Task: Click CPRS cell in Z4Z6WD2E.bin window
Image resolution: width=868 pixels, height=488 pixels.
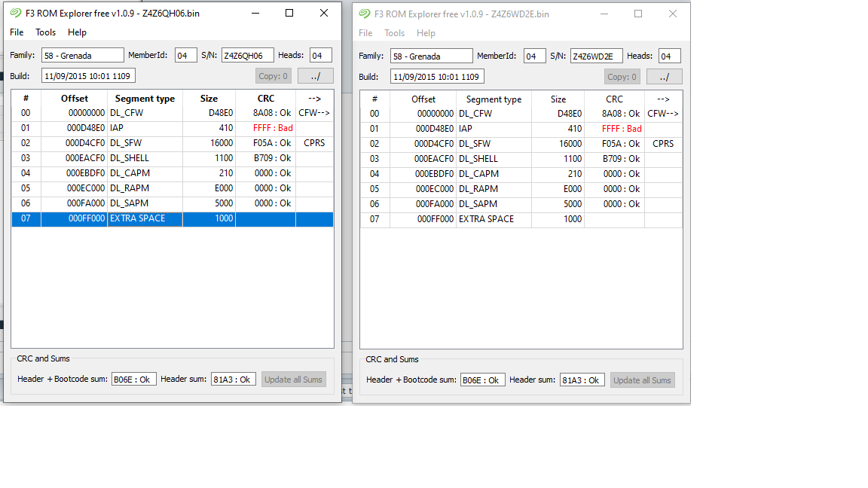Action: (x=663, y=144)
